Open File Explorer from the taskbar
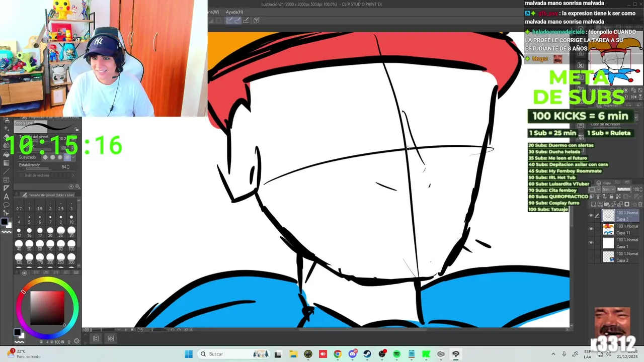The width and height of the screenshot is (644, 362). [293, 354]
